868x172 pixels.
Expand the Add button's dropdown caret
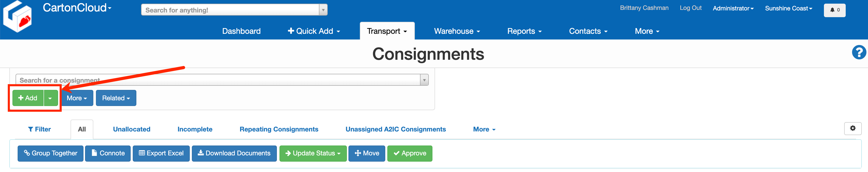click(x=50, y=98)
